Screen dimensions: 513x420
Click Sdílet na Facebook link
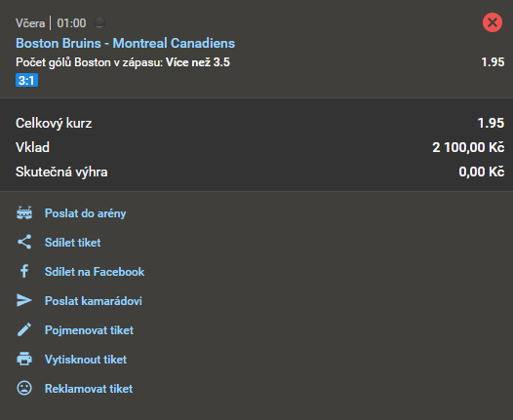tap(95, 272)
